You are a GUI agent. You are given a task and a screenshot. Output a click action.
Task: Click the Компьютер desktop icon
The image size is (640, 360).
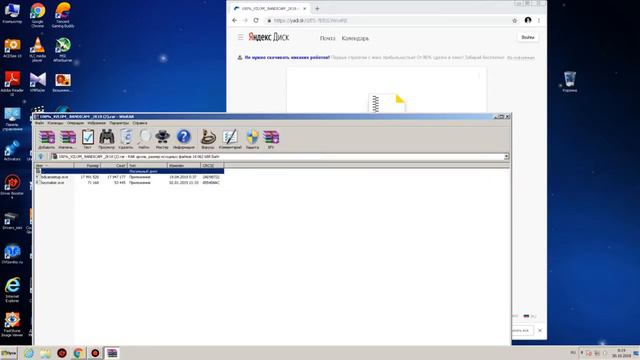click(12, 13)
